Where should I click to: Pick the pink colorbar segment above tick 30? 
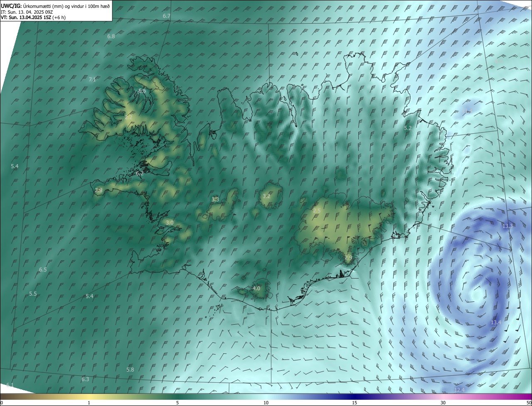tap(443, 397)
